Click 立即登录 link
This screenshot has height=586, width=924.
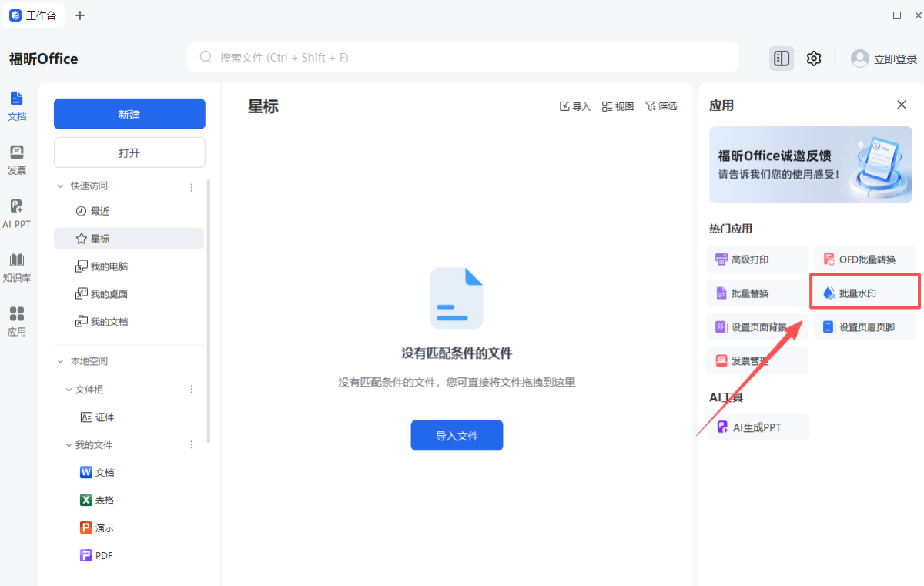896,59
